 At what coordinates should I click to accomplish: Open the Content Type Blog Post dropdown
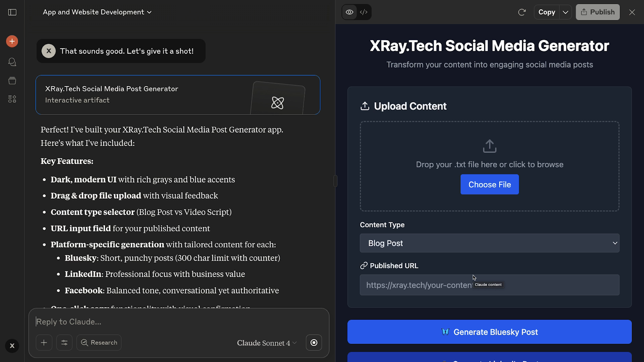pos(489,243)
